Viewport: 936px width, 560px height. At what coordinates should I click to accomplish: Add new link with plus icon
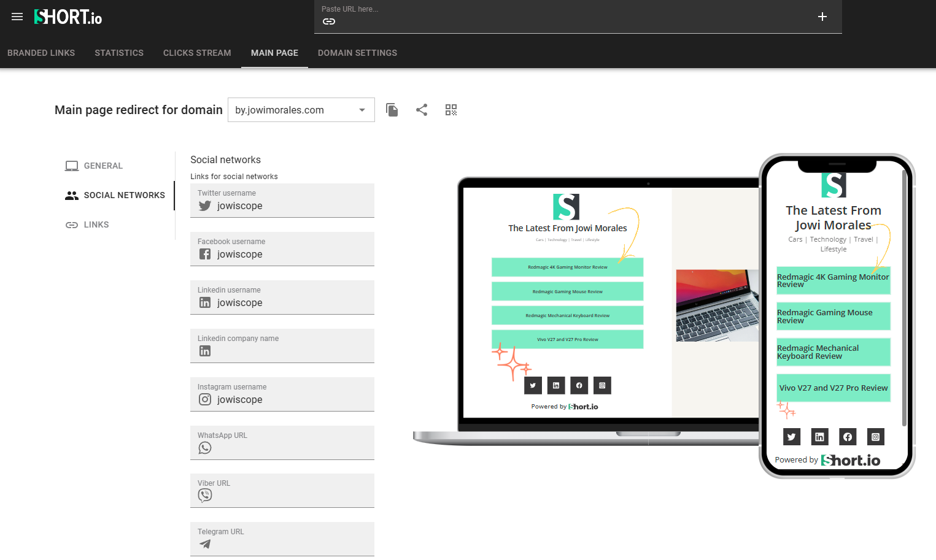822,17
